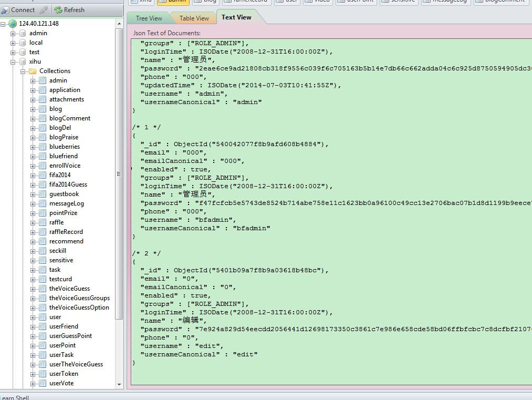Select the bluefriend collection
532x400 pixels.
tap(64, 156)
